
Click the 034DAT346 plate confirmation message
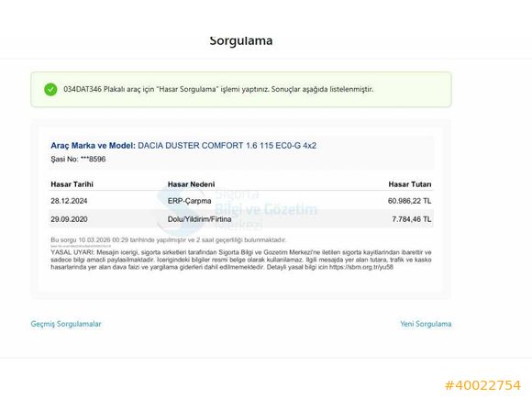click(x=218, y=89)
